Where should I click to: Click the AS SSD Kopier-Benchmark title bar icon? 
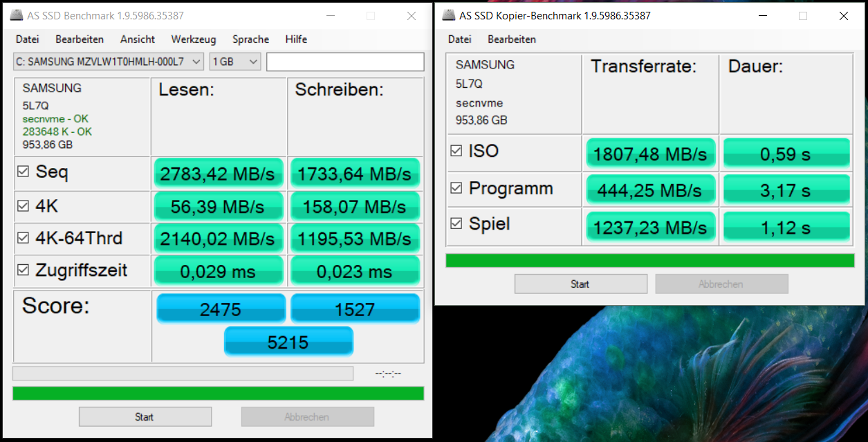tap(449, 15)
